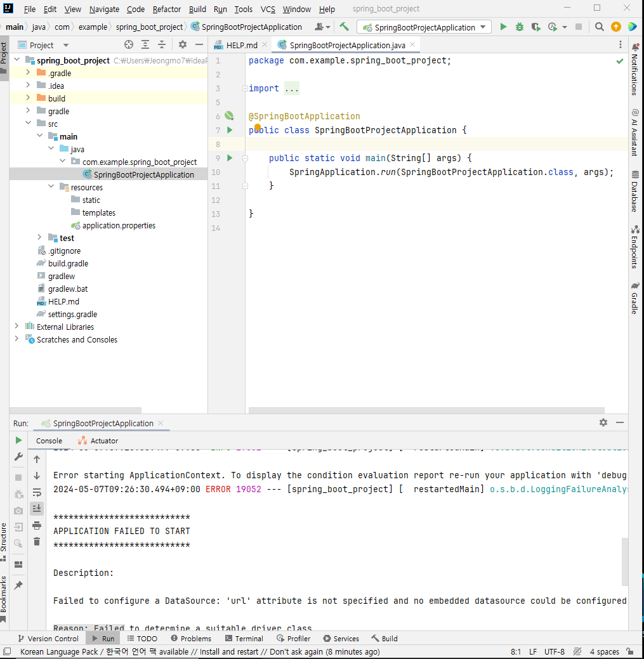Toggle the Bookmarks tool window
The height and width of the screenshot is (659, 644).
point(4,599)
